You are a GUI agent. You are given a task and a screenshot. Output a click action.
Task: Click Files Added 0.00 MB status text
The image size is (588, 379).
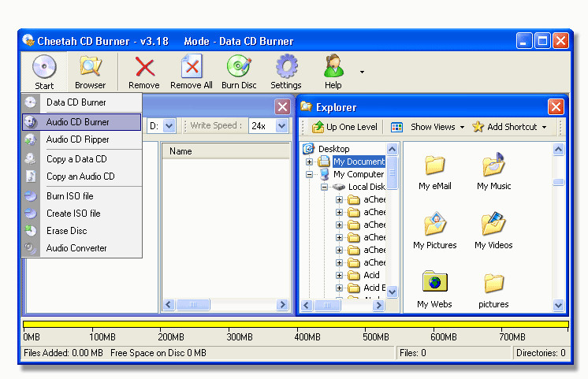coord(63,353)
